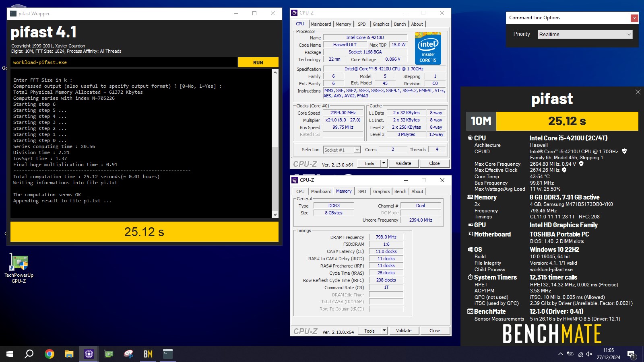Click verified shield next to Max Effective Clock
644x362 pixels.
coord(564,170)
